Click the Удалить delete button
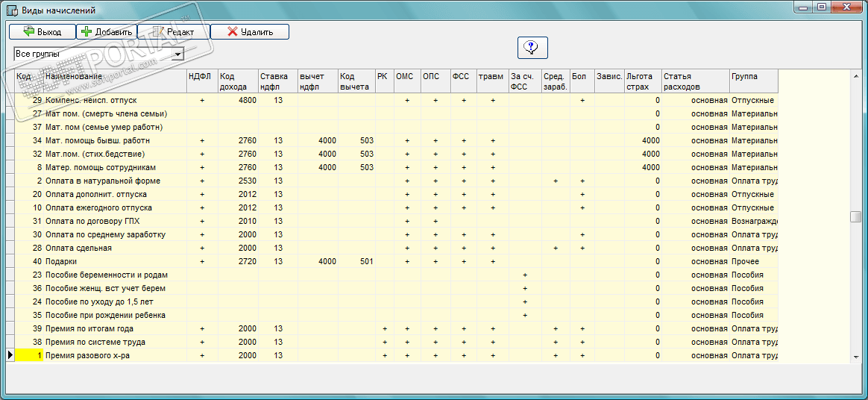 click(250, 31)
